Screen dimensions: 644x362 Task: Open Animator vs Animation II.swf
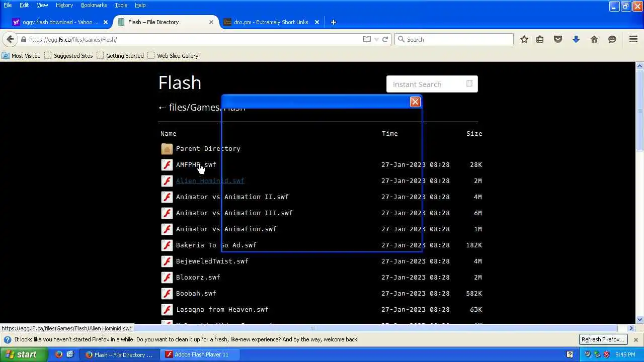(x=232, y=197)
